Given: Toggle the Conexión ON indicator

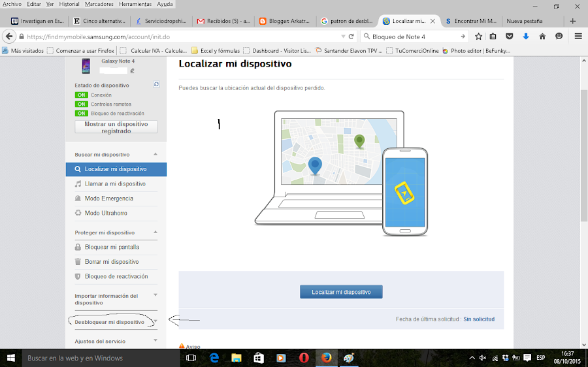Looking at the screenshot, I should pyautogui.click(x=82, y=95).
